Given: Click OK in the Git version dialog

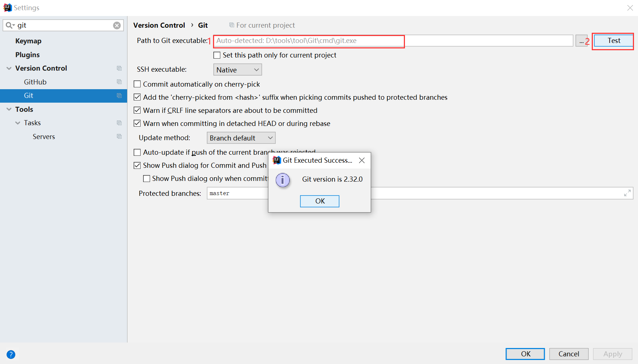Looking at the screenshot, I should (320, 201).
